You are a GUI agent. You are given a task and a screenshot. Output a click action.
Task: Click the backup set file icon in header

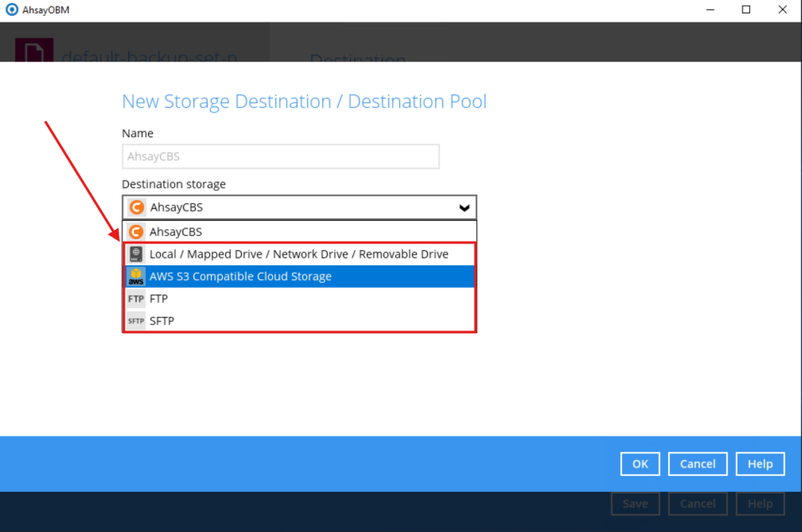34,50
